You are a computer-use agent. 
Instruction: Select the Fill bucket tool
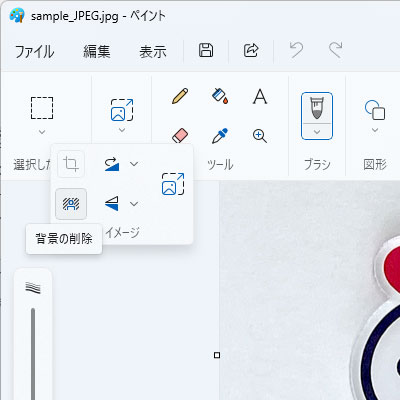point(220,96)
